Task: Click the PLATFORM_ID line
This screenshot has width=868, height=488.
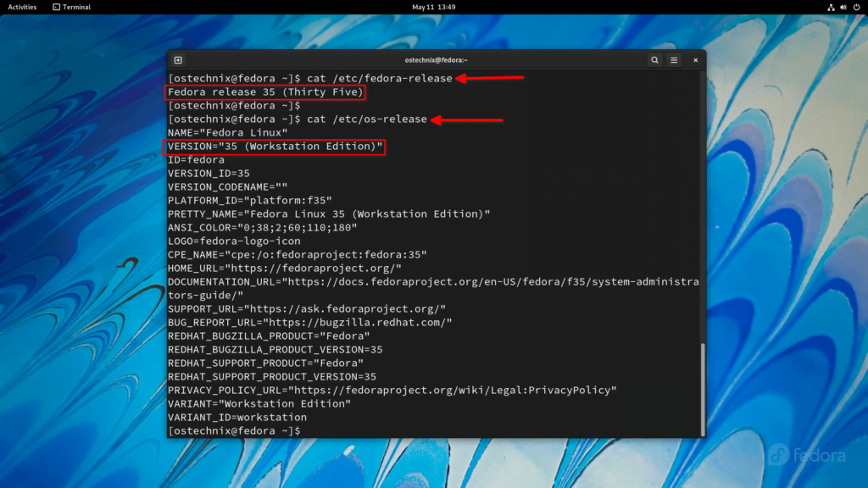Action: (250, 200)
